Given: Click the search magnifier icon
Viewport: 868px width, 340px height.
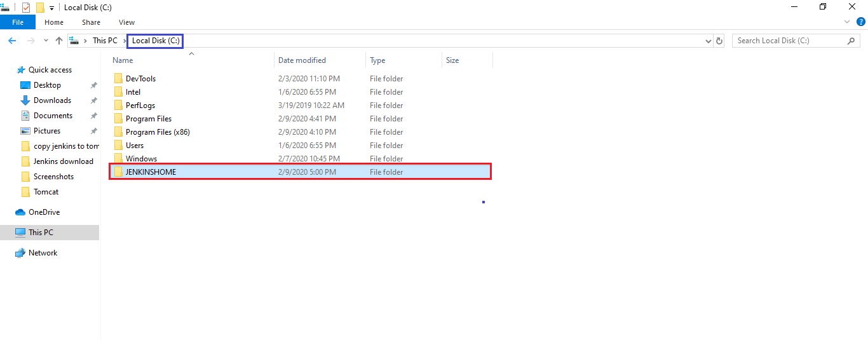Looking at the screenshot, I should 851,41.
